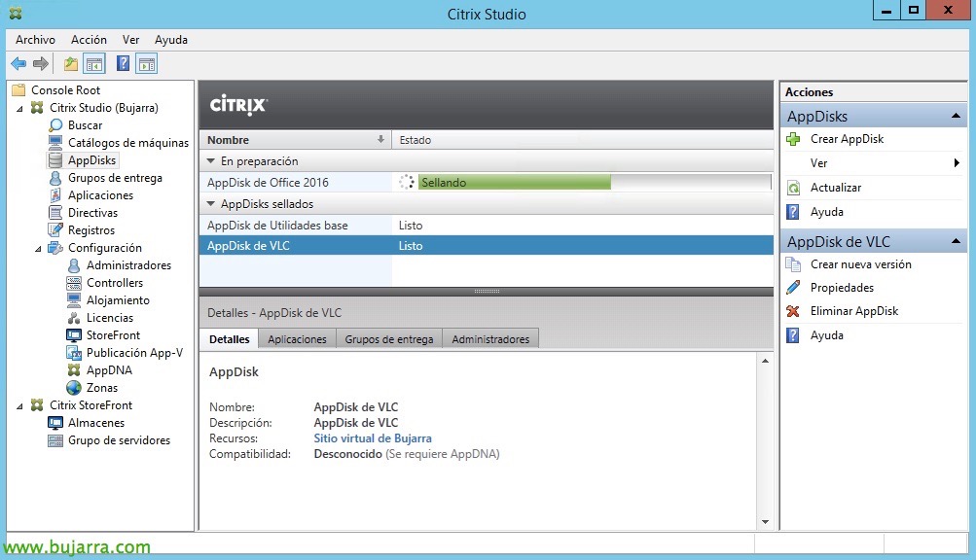
Task: Collapse the En preparación group
Action: tap(211, 161)
